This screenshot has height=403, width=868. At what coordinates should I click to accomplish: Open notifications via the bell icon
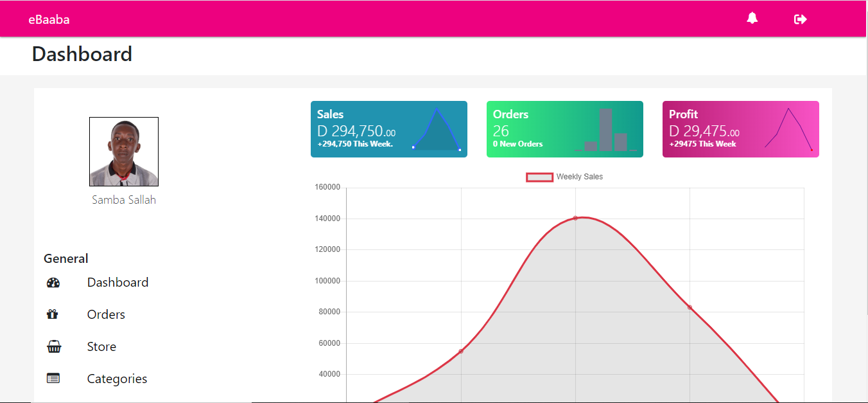tap(752, 19)
